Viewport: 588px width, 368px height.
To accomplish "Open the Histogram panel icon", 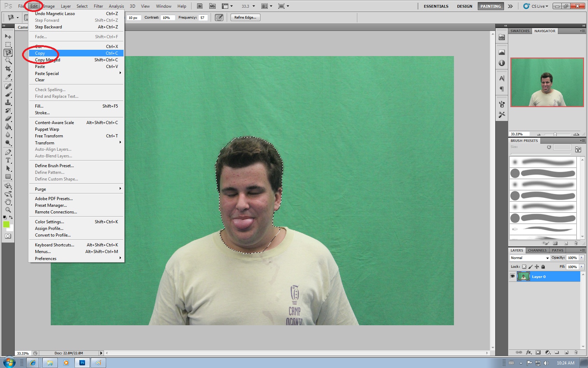I will (x=502, y=53).
